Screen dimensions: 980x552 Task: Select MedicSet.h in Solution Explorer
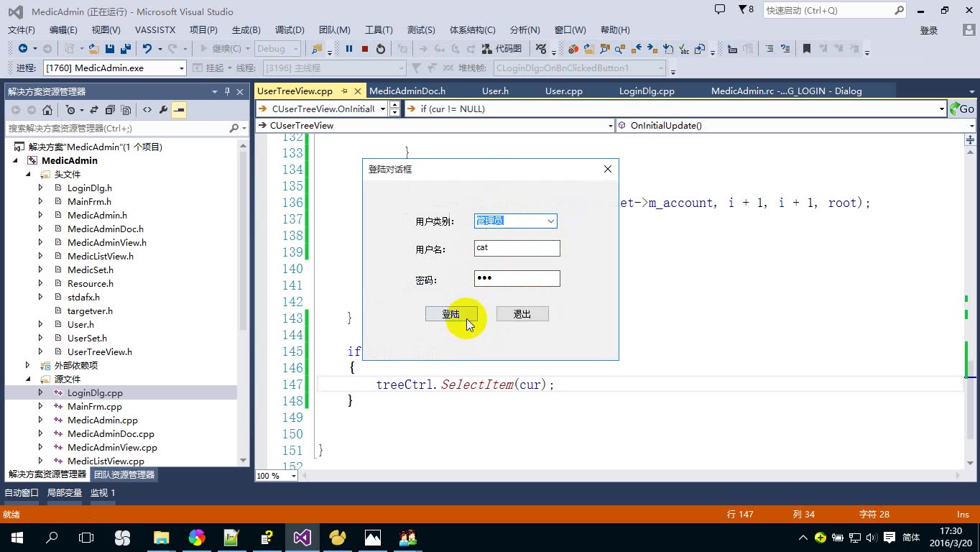(x=91, y=270)
